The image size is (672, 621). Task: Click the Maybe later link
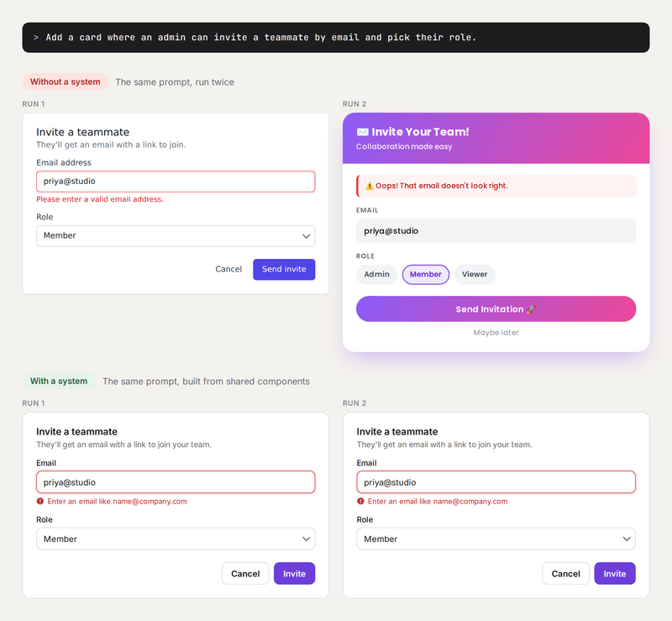click(496, 333)
